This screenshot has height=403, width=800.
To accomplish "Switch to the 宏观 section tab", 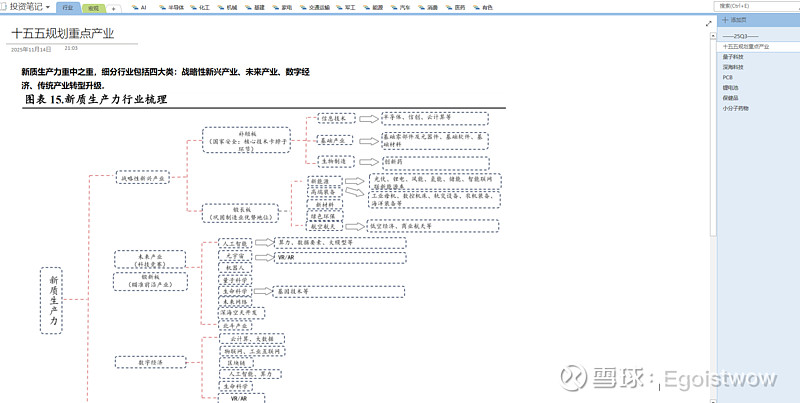I will click(93, 8).
